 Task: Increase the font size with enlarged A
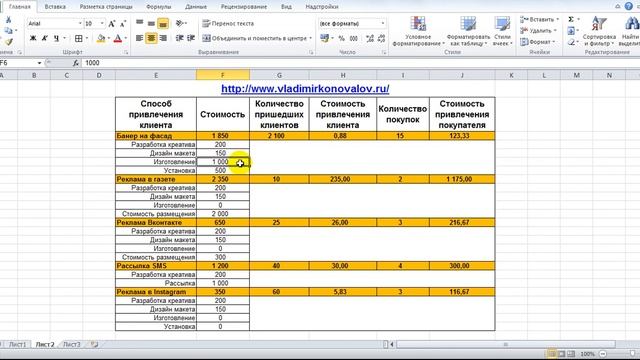coord(112,24)
